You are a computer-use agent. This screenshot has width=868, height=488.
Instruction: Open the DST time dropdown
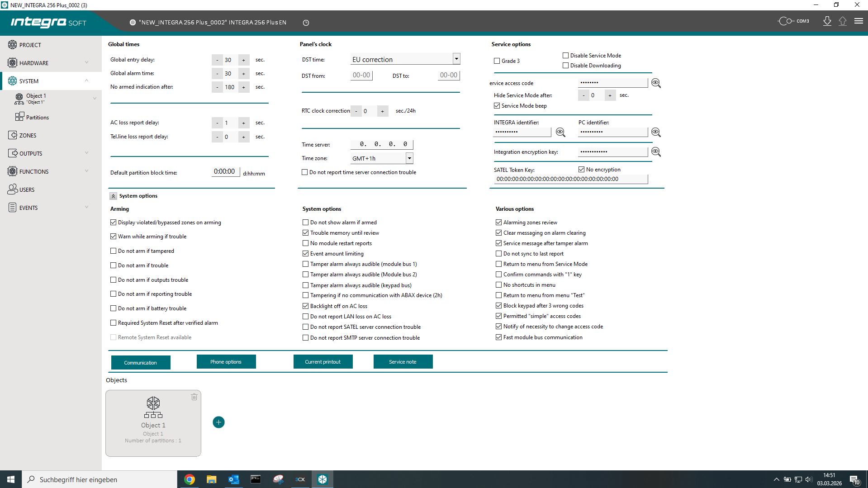(456, 59)
